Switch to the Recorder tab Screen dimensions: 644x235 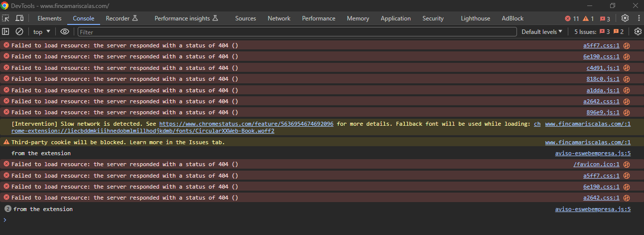(121, 18)
